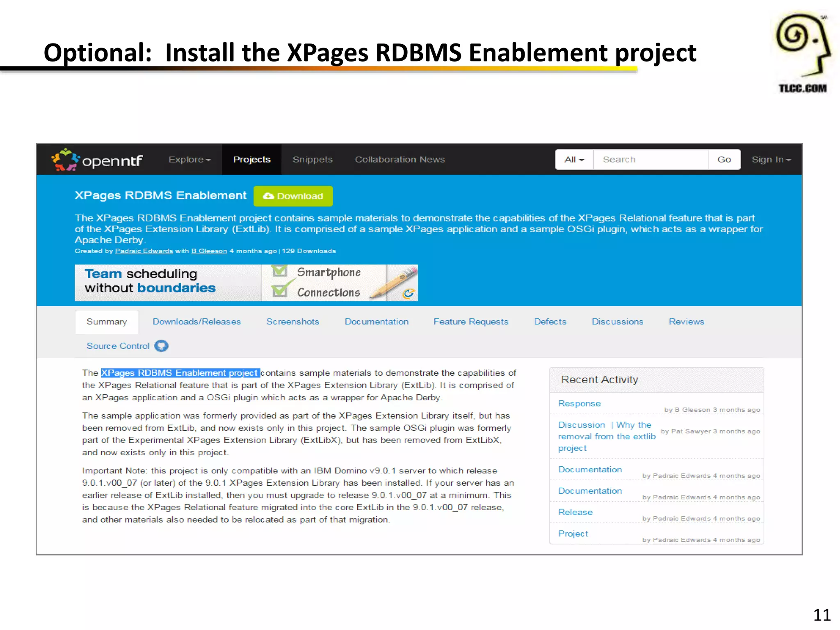Open the GitHub icon beside Source Control
This screenshot has width=840, height=630.
click(x=161, y=346)
